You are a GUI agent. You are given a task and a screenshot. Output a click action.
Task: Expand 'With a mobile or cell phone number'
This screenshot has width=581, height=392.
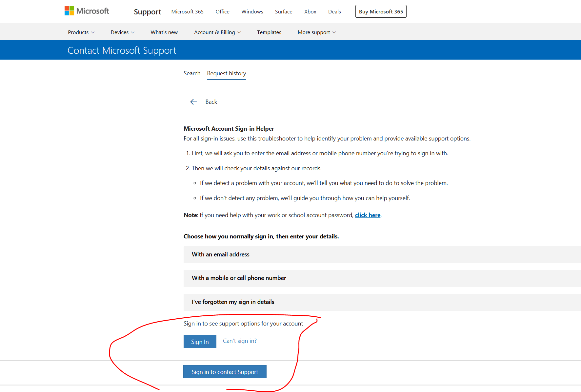click(382, 278)
